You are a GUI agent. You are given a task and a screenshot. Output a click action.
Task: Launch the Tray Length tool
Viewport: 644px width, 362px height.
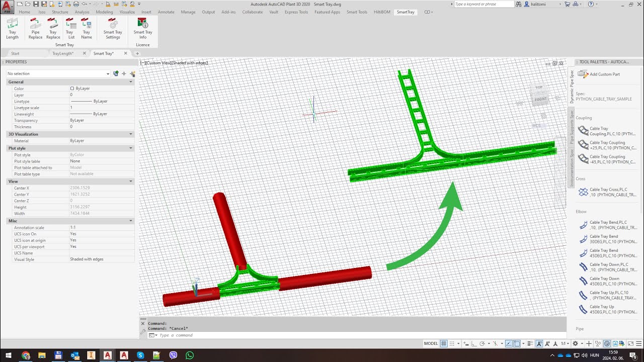(12, 28)
